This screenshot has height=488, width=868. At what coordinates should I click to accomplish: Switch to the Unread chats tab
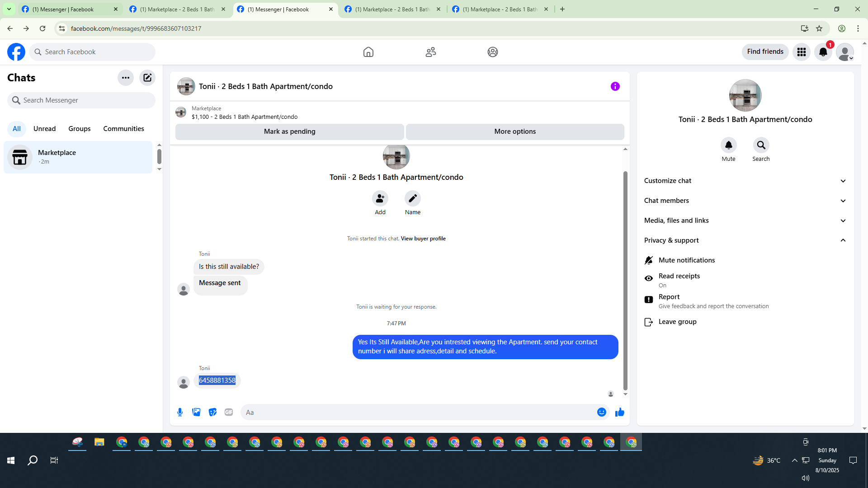pos(44,129)
